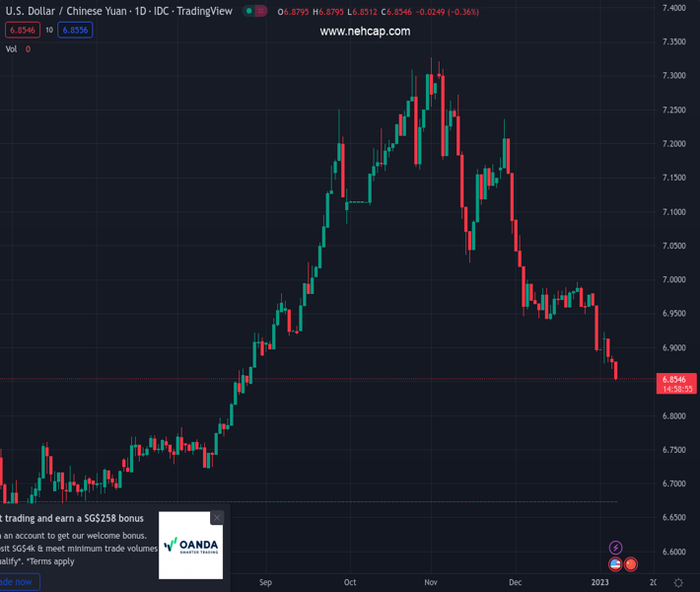Close the OANDA advertisement banner
700x592 pixels.
[217, 518]
